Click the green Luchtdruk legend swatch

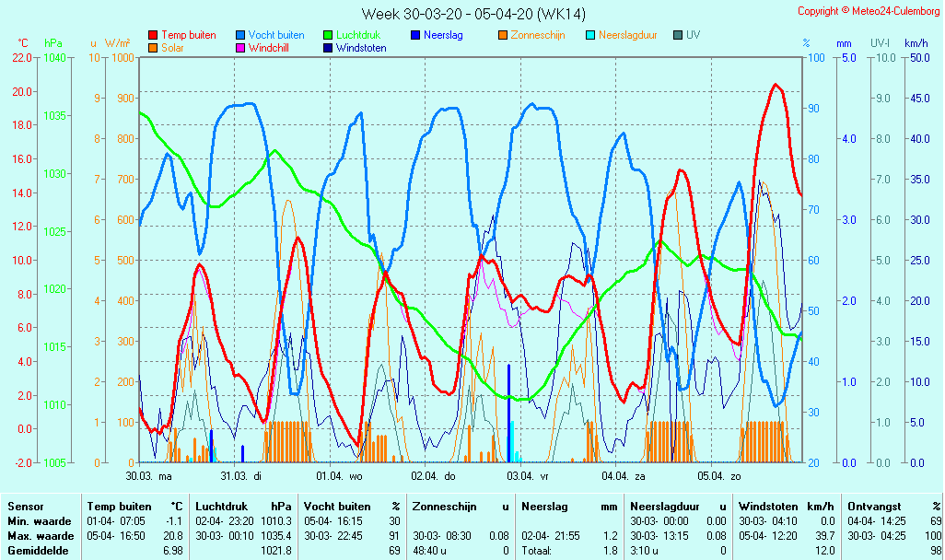pyautogui.click(x=328, y=35)
